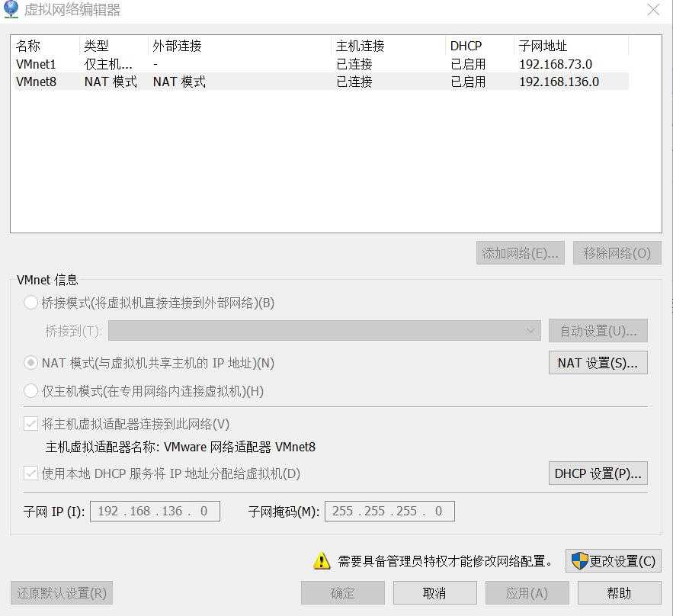Click 添加网络(E) button
Viewport: 673px width, 616px height.
click(521, 253)
